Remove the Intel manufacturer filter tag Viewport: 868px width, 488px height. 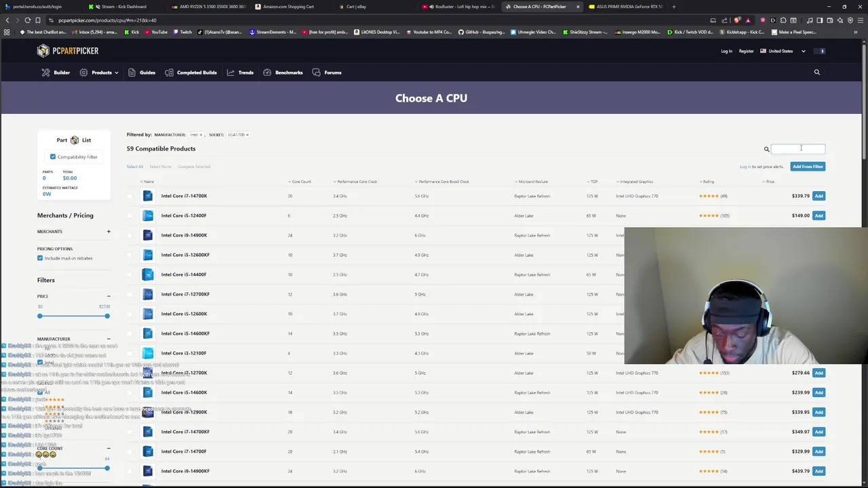click(201, 135)
